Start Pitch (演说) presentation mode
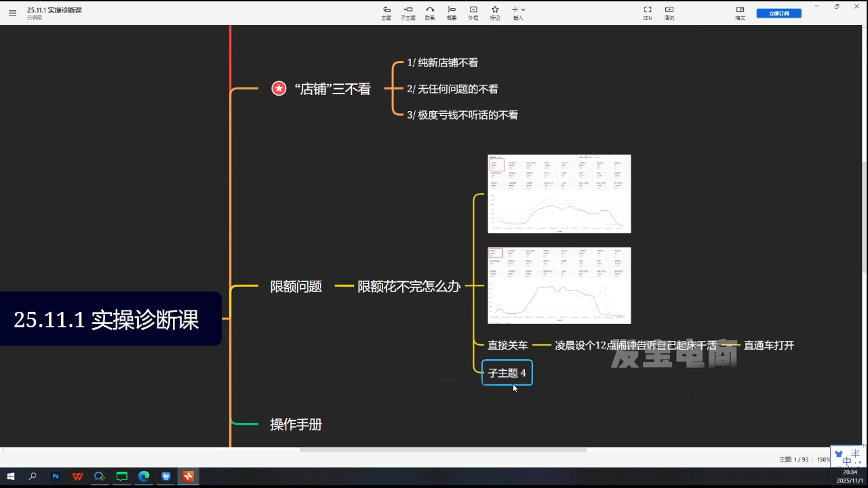Screen dimensions: 868x488 coord(669,13)
